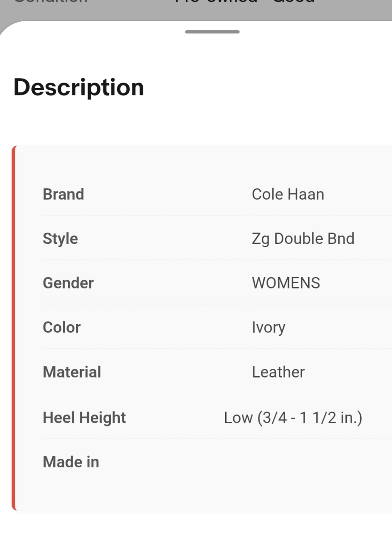Tap the Heel Height label
392x537 pixels.
pos(84,418)
